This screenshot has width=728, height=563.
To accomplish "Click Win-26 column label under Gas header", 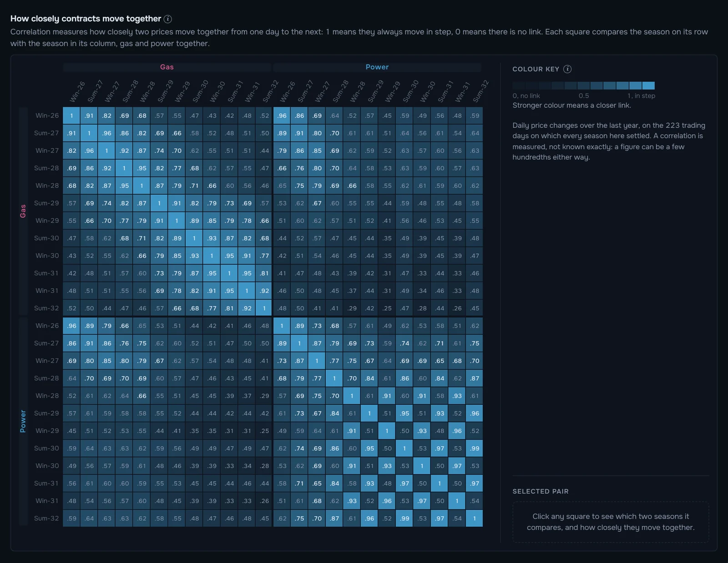I will pyautogui.click(x=77, y=92).
